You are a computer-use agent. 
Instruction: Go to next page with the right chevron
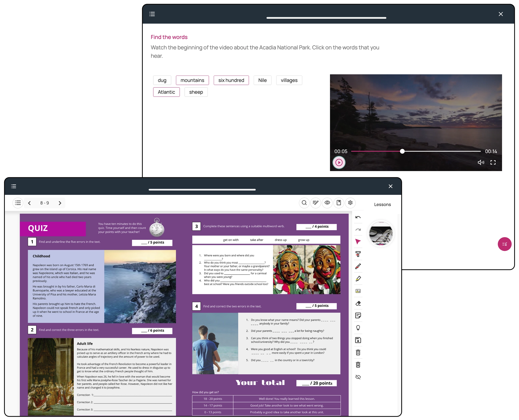60,203
